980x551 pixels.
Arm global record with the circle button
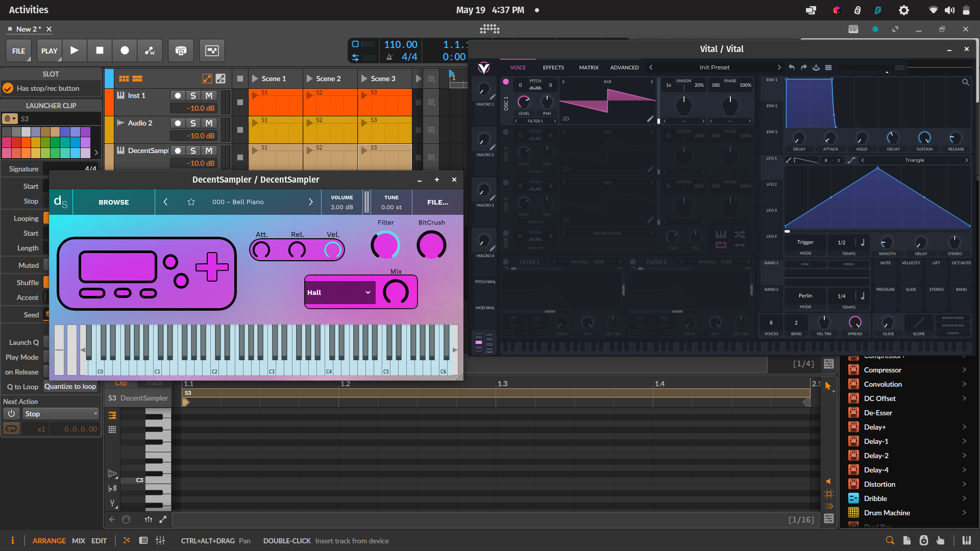125,51
